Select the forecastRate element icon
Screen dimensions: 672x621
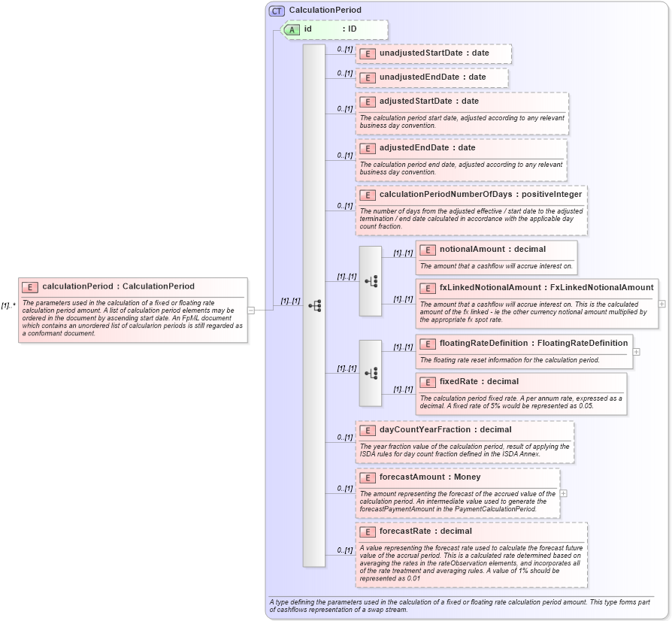(366, 531)
